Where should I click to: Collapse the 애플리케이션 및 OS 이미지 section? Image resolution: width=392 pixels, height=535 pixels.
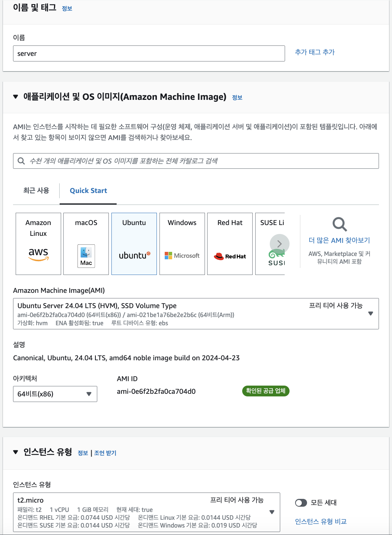coord(16,97)
